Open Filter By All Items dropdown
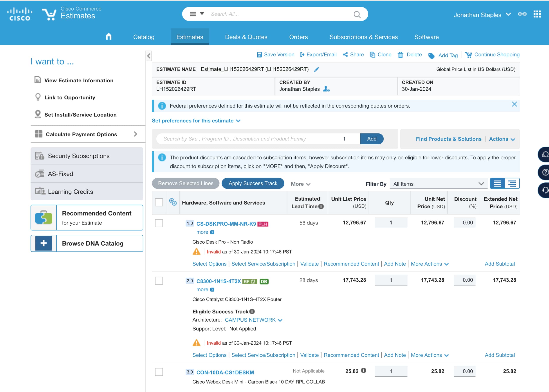This screenshot has height=392, width=549. click(x=438, y=184)
